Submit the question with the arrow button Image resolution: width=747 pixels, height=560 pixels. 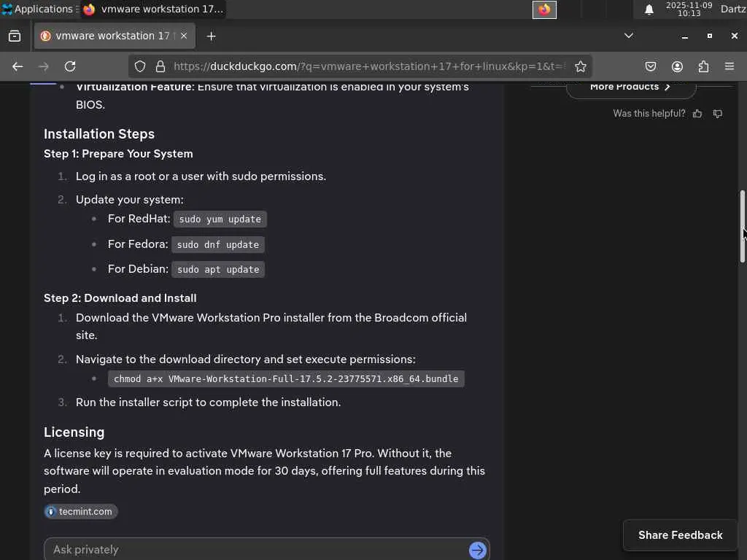[x=477, y=550]
